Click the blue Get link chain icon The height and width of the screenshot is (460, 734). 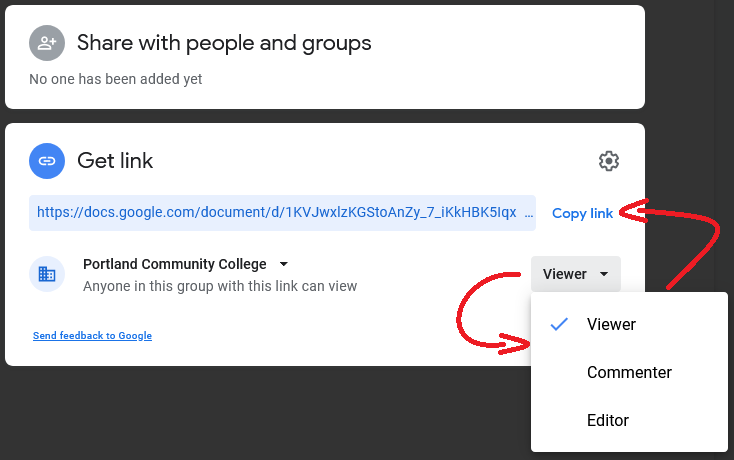(46, 160)
